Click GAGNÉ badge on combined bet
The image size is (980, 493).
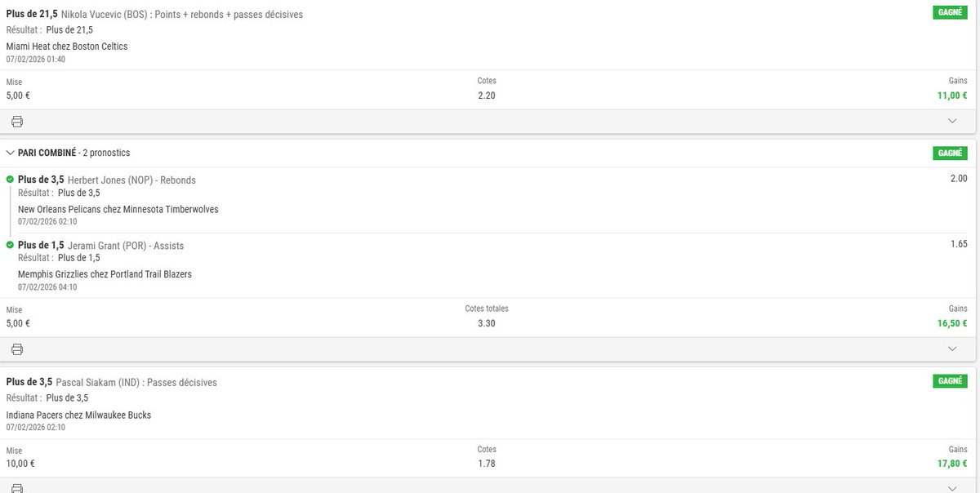click(950, 153)
